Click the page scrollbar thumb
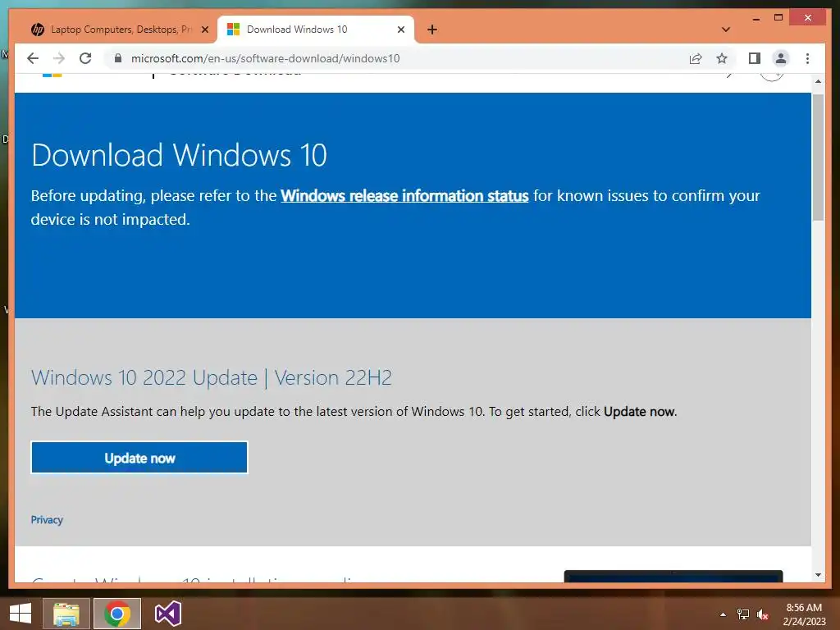Image resolution: width=840 pixels, height=630 pixels. coord(818,157)
